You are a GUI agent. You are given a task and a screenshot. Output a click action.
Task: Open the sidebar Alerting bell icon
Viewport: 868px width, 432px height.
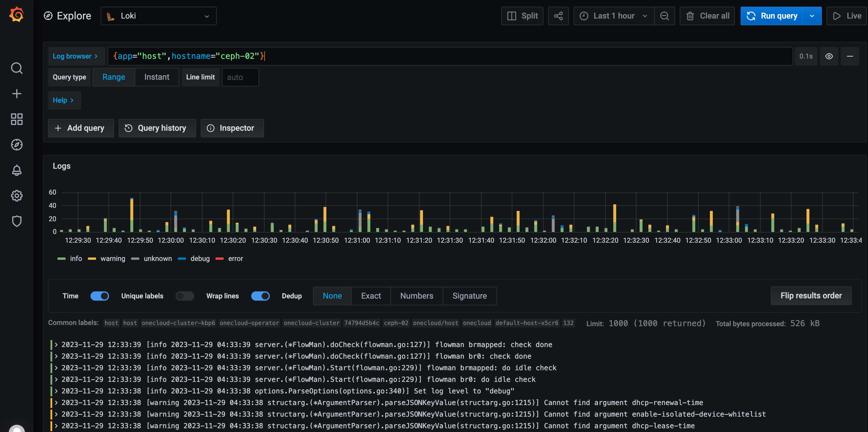point(17,170)
